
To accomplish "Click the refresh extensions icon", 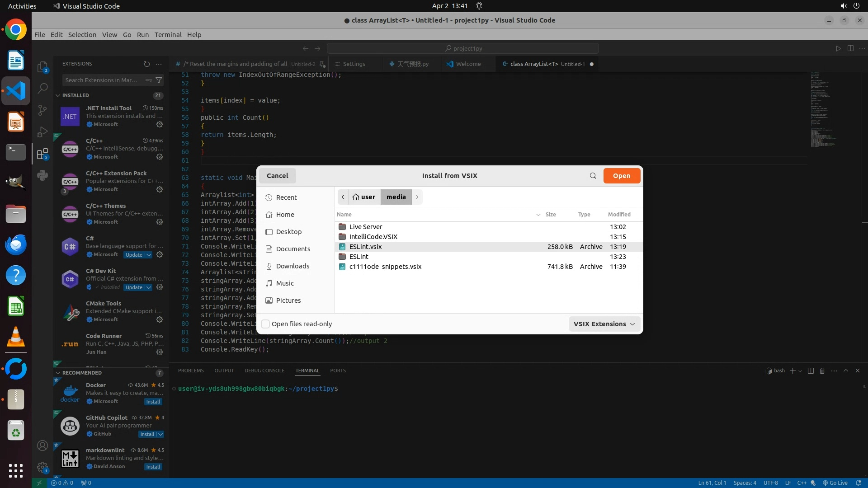I will [x=146, y=64].
